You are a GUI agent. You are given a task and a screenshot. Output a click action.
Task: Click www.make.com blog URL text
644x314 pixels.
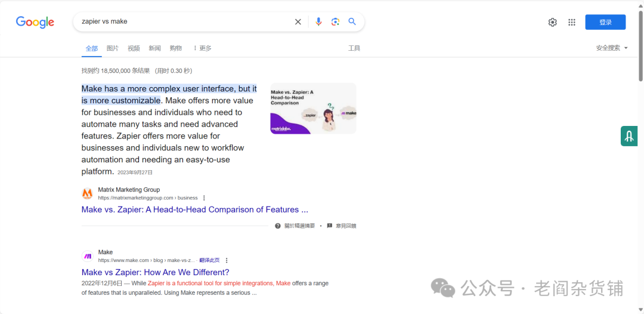click(x=146, y=260)
